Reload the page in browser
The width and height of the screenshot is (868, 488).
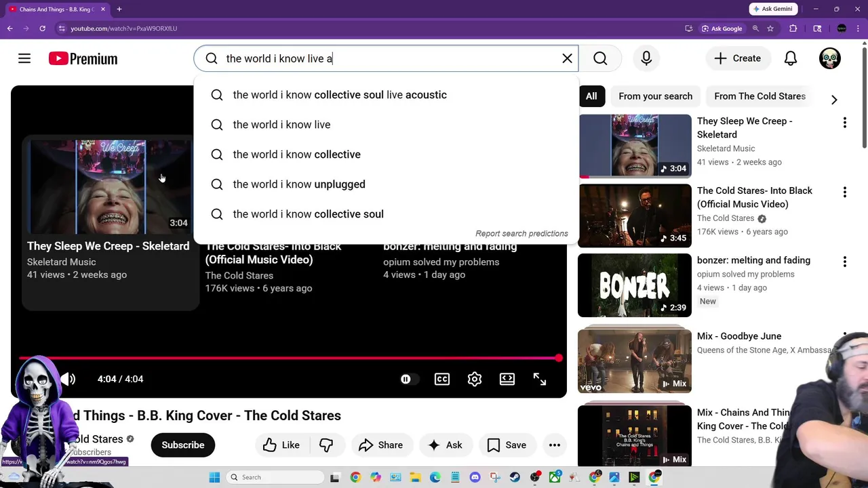click(x=42, y=28)
